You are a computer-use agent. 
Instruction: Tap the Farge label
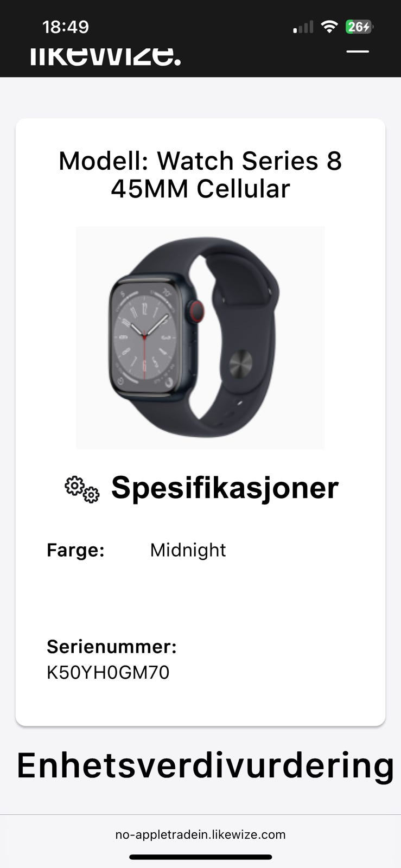[75, 550]
